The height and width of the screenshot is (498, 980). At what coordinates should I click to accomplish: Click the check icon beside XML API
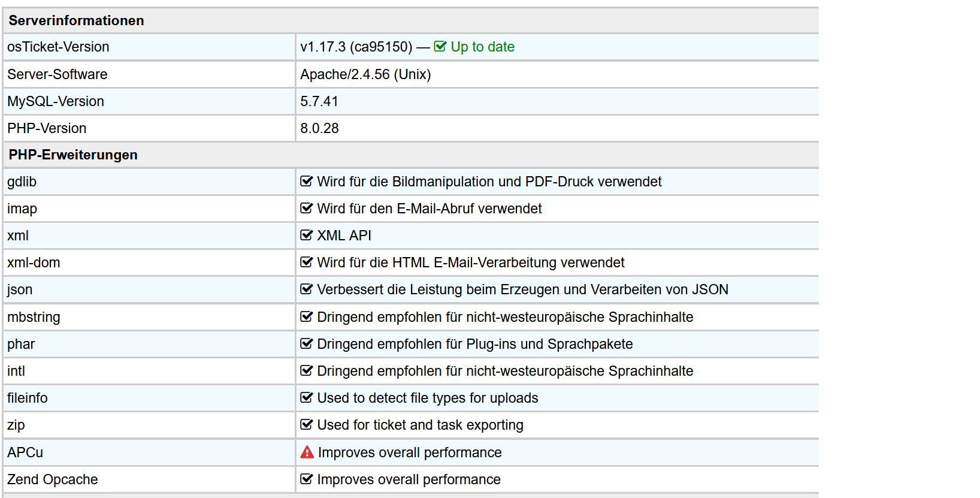(306, 236)
